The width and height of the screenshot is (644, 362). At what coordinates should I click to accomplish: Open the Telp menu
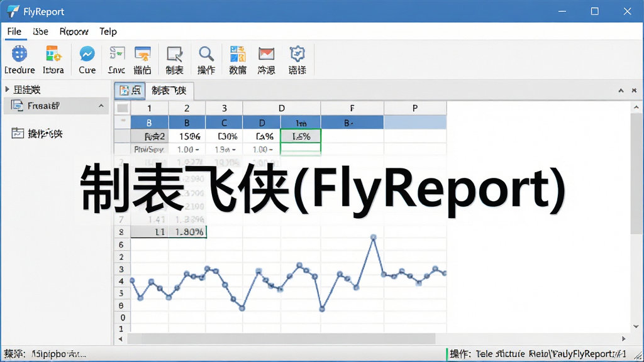coord(108,31)
